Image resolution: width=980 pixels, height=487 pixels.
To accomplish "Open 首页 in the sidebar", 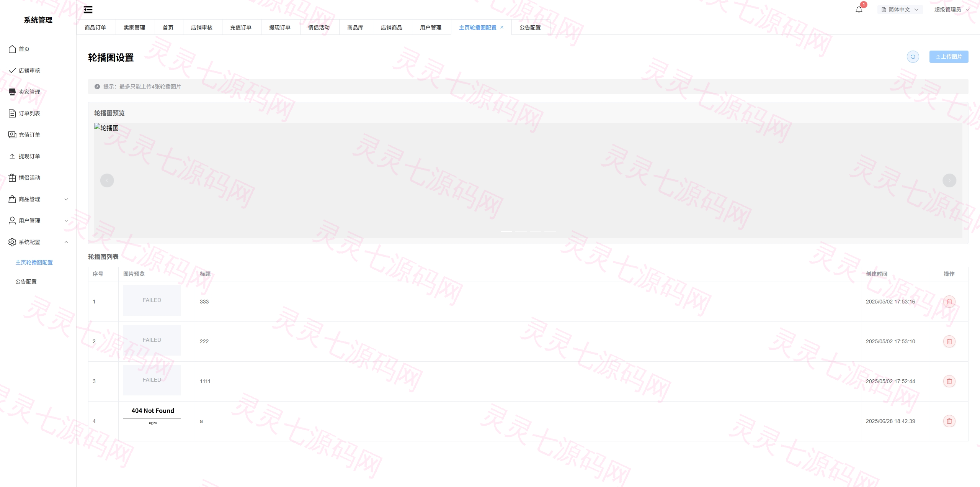I will coord(38,49).
